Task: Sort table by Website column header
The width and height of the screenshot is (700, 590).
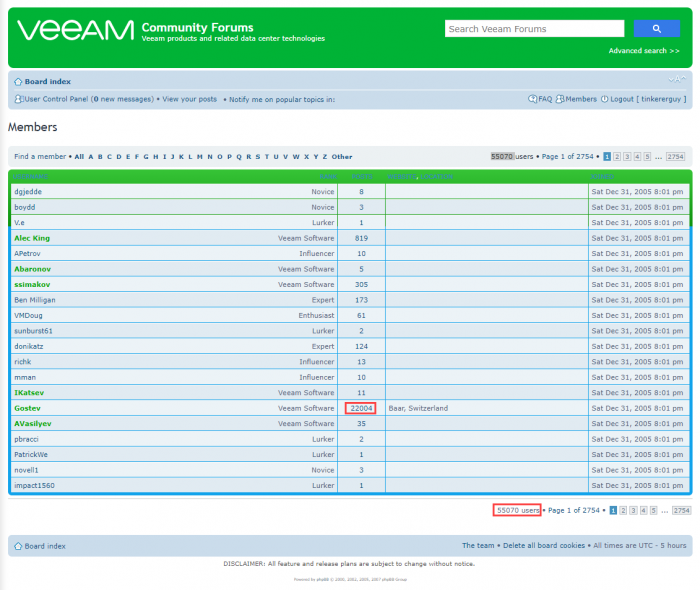Action: [x=402, y=177]
